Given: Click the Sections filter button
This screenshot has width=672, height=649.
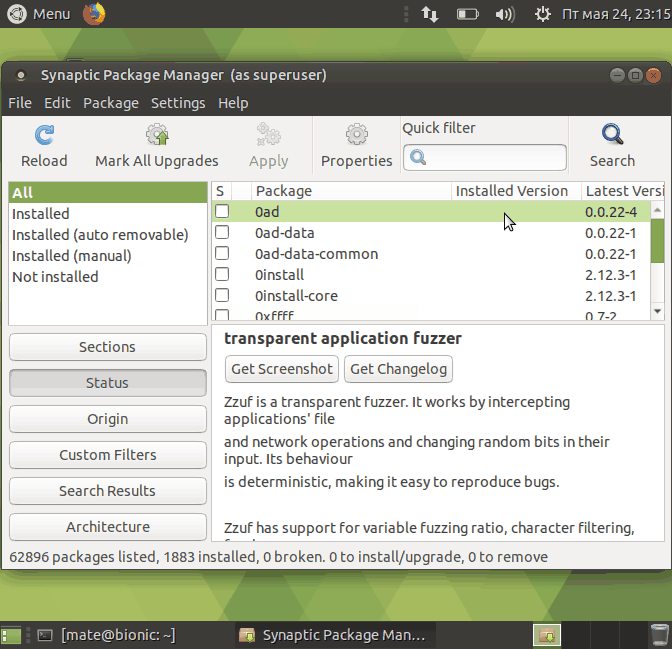Looking at the screenshot, I should pyautogui.click(x=108, y=347).
